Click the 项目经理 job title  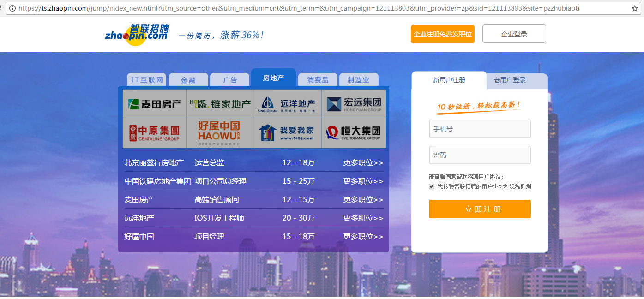tap(210, 237)
